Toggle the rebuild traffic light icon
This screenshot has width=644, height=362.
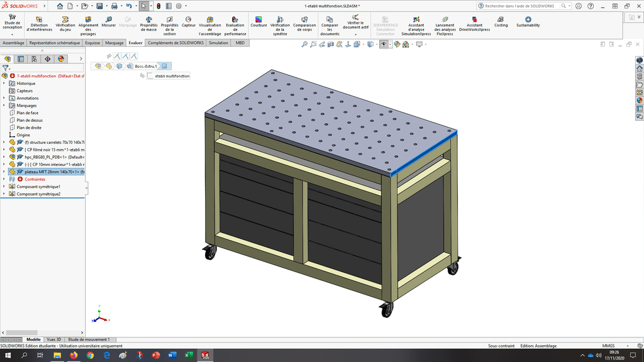point(158,6)
